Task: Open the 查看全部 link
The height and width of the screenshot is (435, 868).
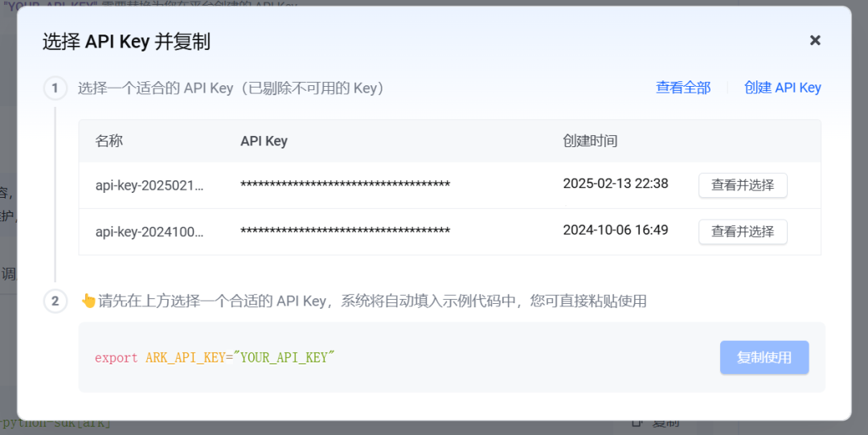Action: (683, 88)
